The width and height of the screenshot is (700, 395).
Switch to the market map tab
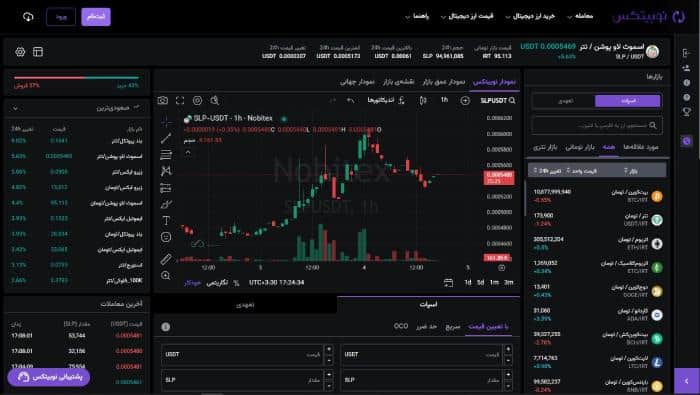click(399, 82)
